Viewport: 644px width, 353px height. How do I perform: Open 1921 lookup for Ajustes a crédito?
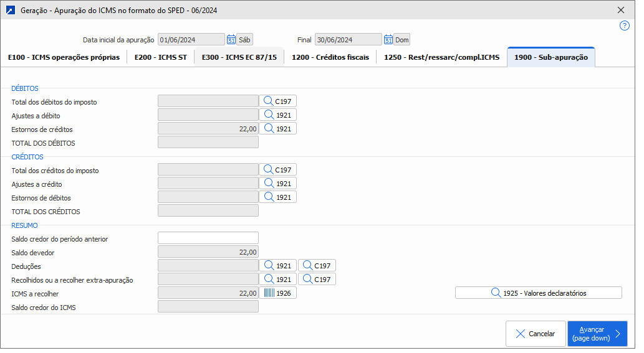pos(277,184)
